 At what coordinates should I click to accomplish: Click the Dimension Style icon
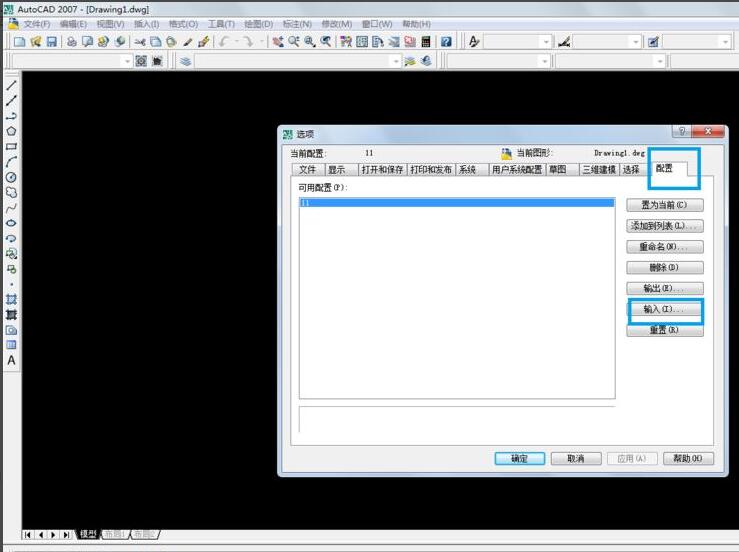[564, 42]
